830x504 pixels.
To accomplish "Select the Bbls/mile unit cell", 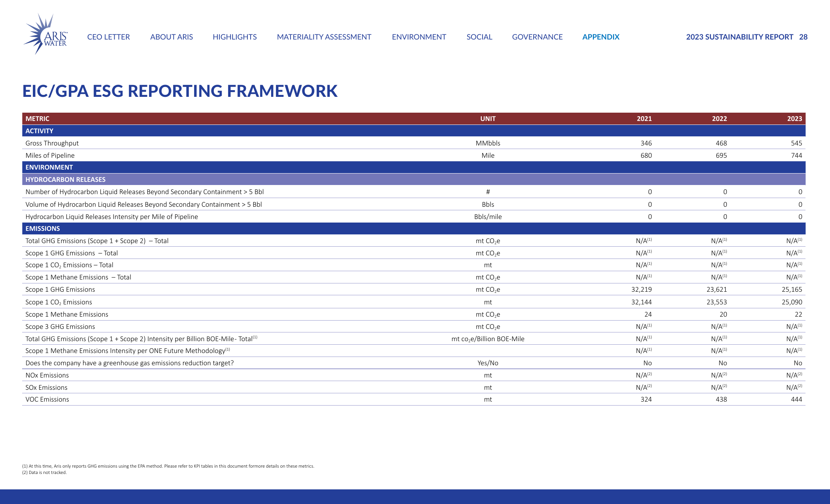I will click(488, 217).
